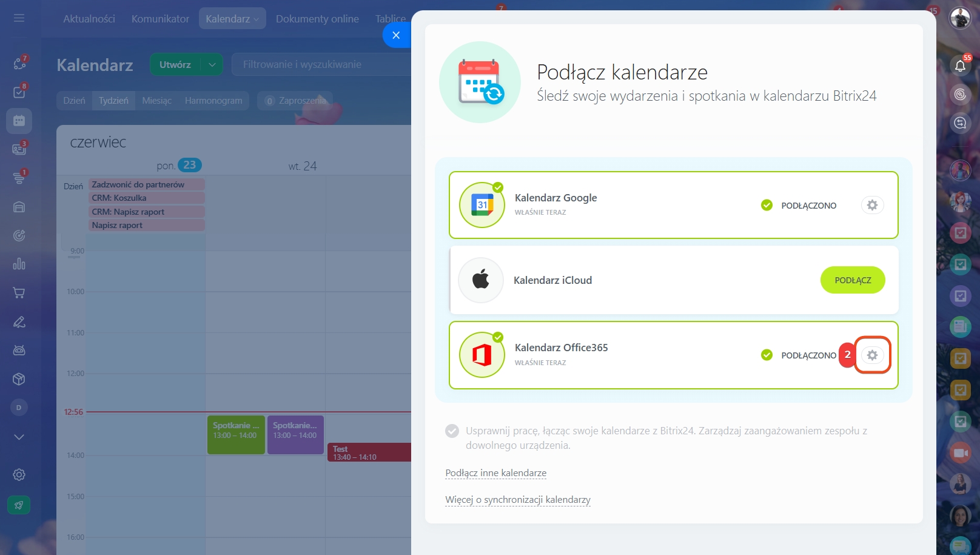Viewport: 980px width, 555px height.
Task: Open purple Spotkanie 13:00 event
Action: (295, 435)
